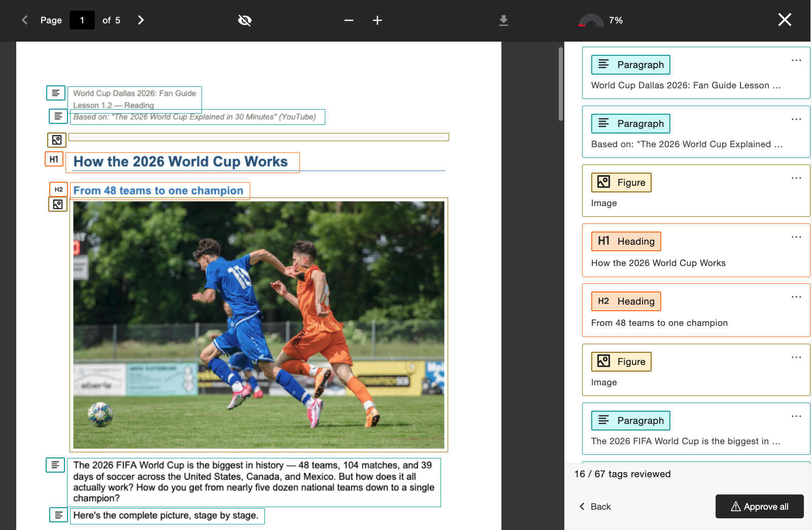812x530 pixels.
Task: Click '16 / 67 tags reviewed' status text
Action: click(623, 474)
